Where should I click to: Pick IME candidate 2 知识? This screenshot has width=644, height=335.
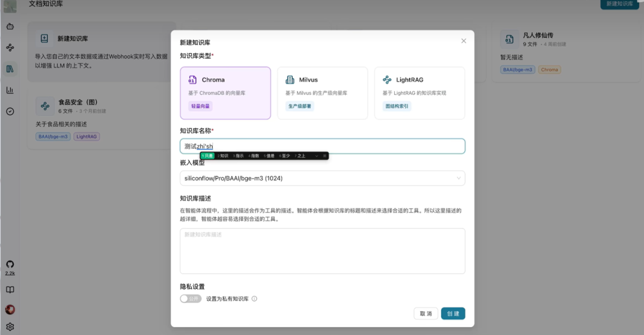point(223,156)
